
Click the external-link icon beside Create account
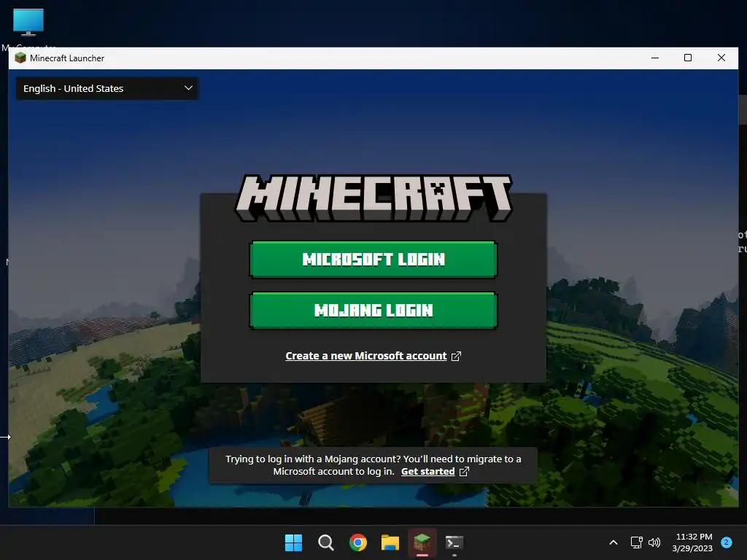[456, 356]
